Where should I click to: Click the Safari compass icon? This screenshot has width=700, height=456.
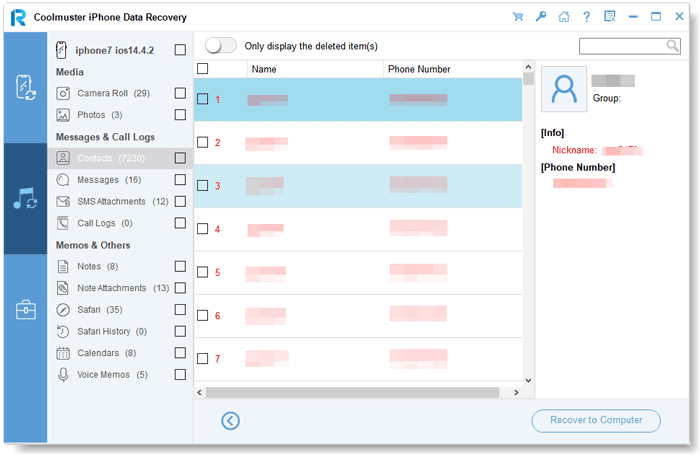pyautogui.click(x=63, y=310)
